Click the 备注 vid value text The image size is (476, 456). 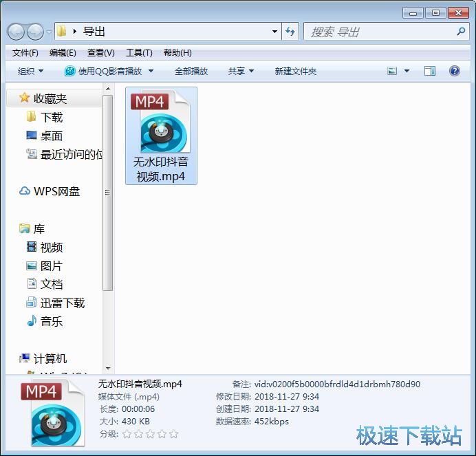tap(337, 384)
